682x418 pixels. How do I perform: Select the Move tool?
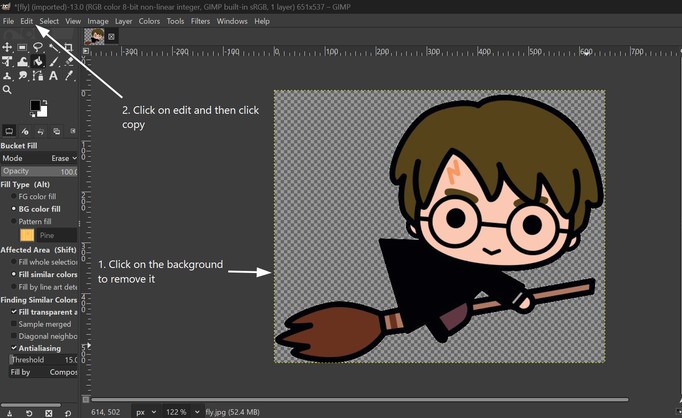pyautogui.click(x=7, y=47)
